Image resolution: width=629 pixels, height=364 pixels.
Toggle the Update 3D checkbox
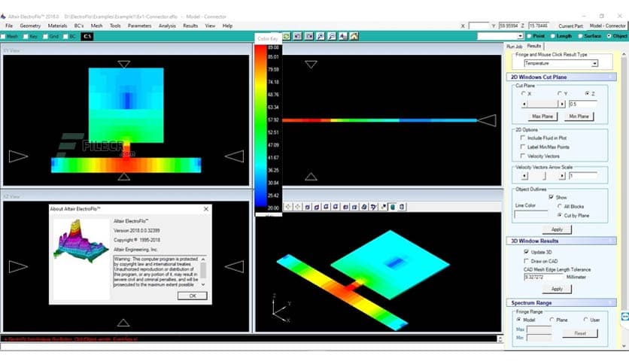click(527, 252)
